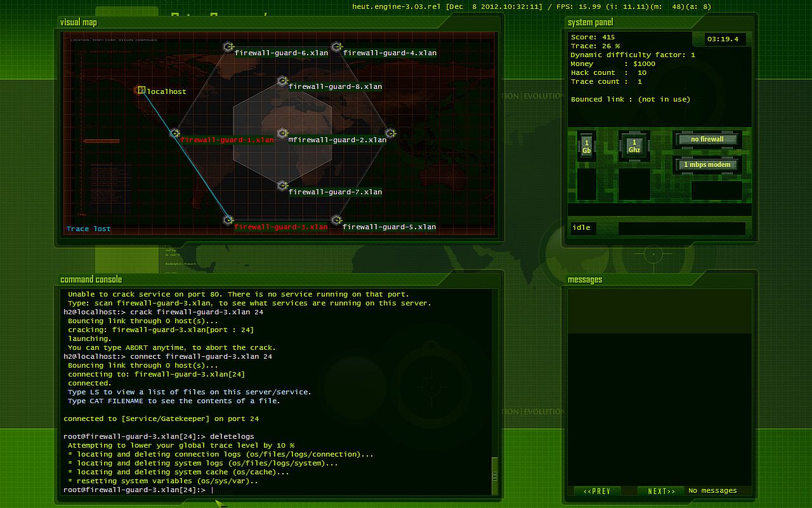Click the command console scrollbar handle
The image size is (812, 508).
coord(495,475)
